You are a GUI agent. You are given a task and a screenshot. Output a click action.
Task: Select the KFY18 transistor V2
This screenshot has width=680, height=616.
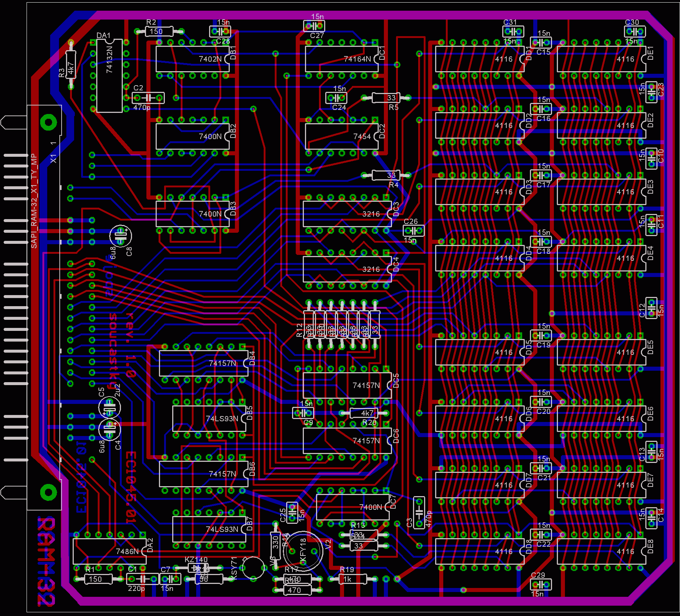point(303,551)
